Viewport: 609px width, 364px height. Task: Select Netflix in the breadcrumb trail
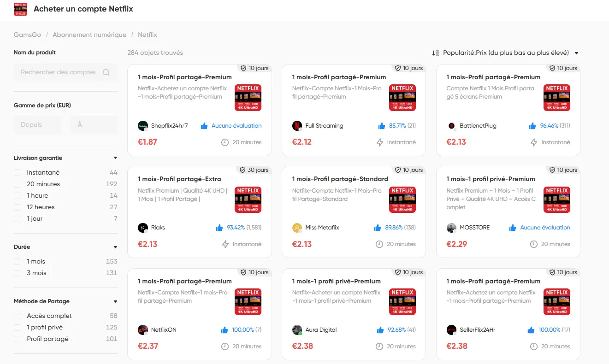pos(147,35)
